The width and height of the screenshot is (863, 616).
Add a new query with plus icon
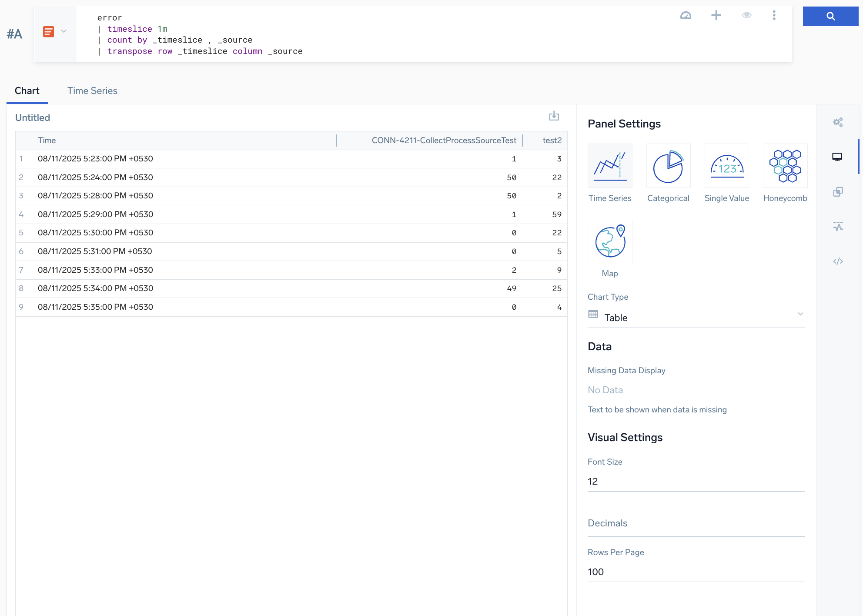pyautogui.click(x=716, y=16)
